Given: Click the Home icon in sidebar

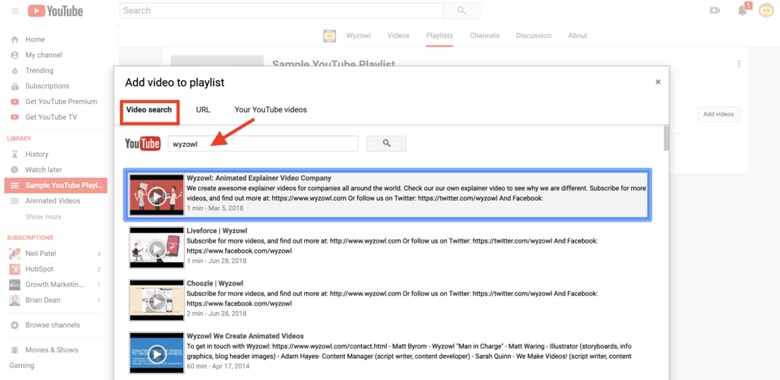Looking at the screenshot, I should click(15, 39).
